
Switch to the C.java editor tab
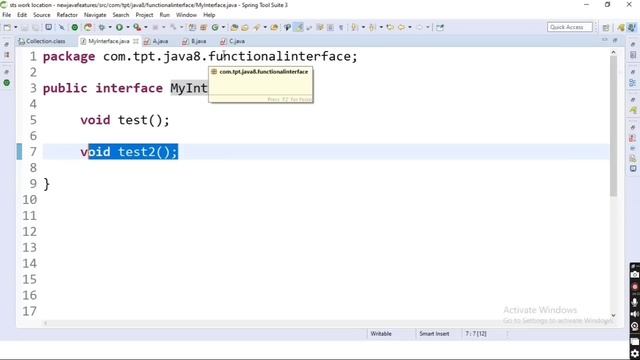(233, 41)
